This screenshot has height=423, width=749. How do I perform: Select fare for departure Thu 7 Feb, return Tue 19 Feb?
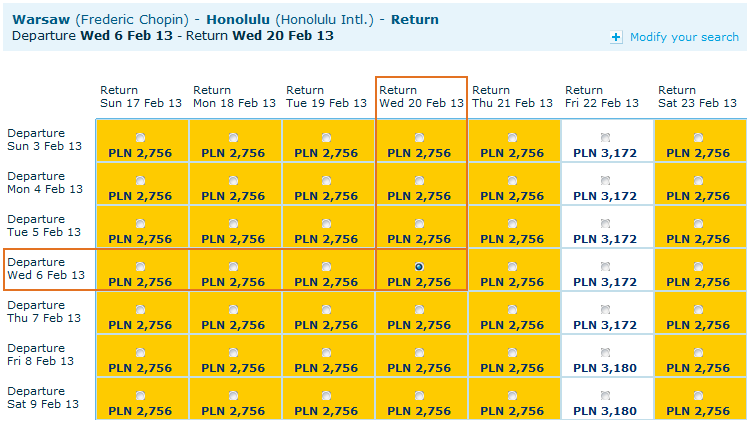(326, 309)
